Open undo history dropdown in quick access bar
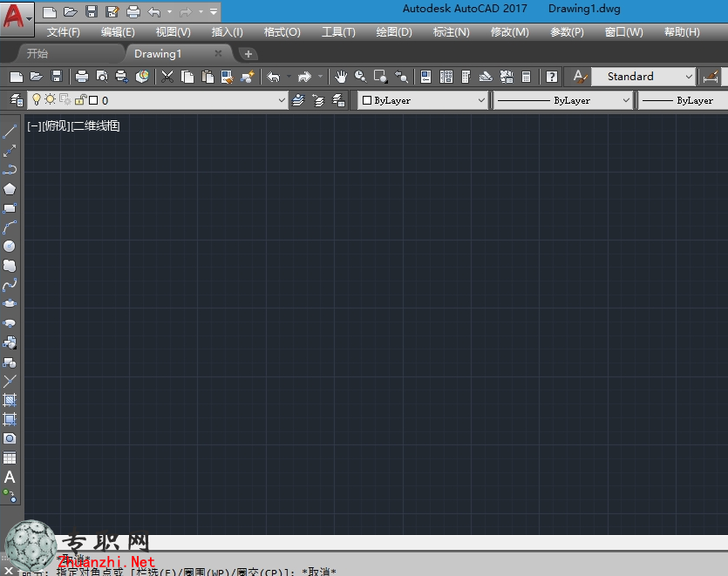The image size is (728, 576). (169, 11)
